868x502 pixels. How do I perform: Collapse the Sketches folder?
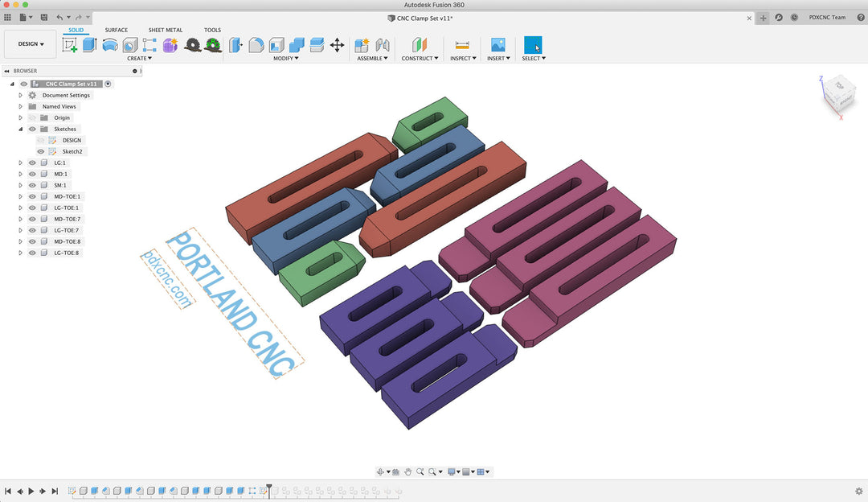pos(20,129)
